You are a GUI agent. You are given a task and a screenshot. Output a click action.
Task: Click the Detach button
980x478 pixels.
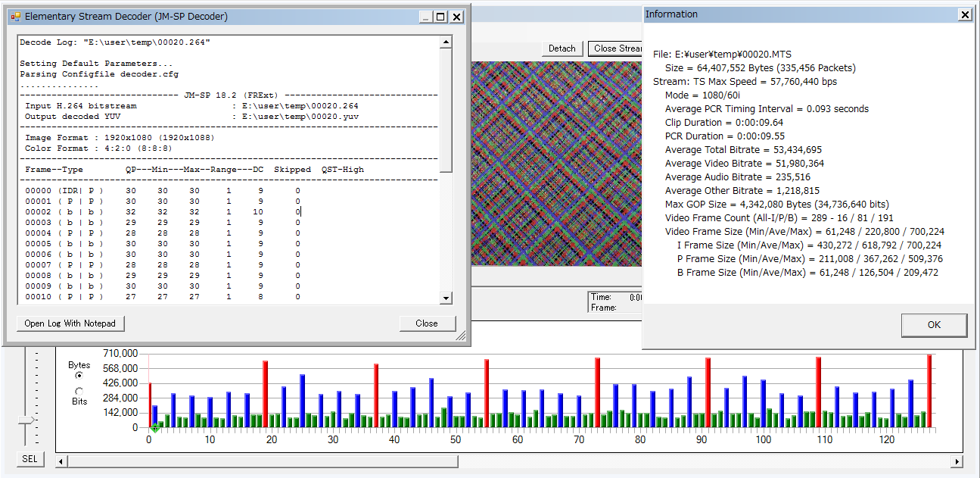[562, 48]
